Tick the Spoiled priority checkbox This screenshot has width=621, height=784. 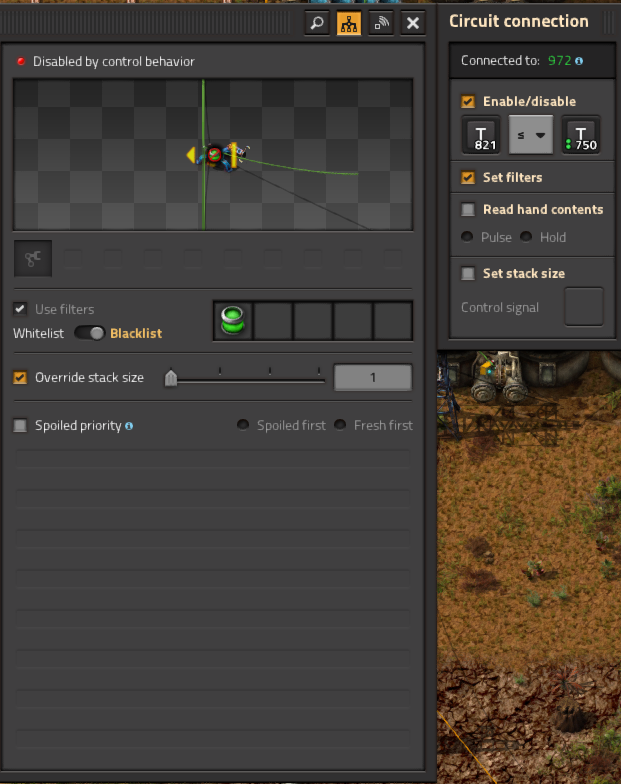20,426
